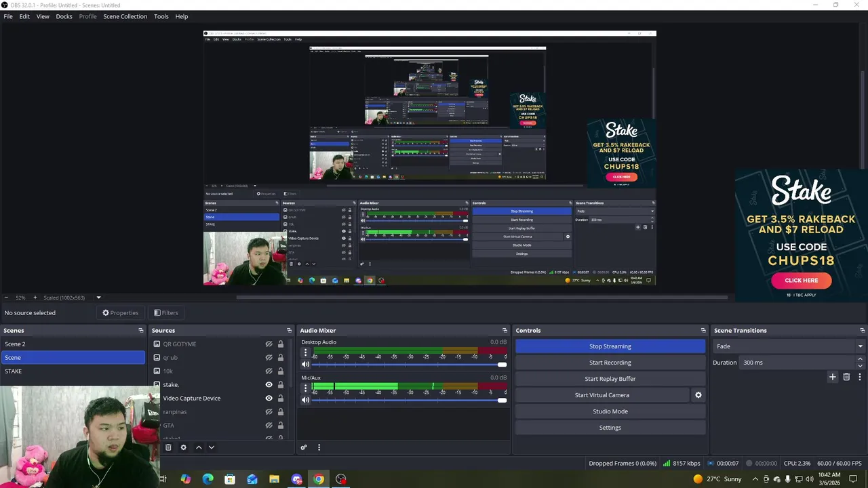Screen dimensions: 868x488
Task: Move source down with the down arrow
Action: 211,447
